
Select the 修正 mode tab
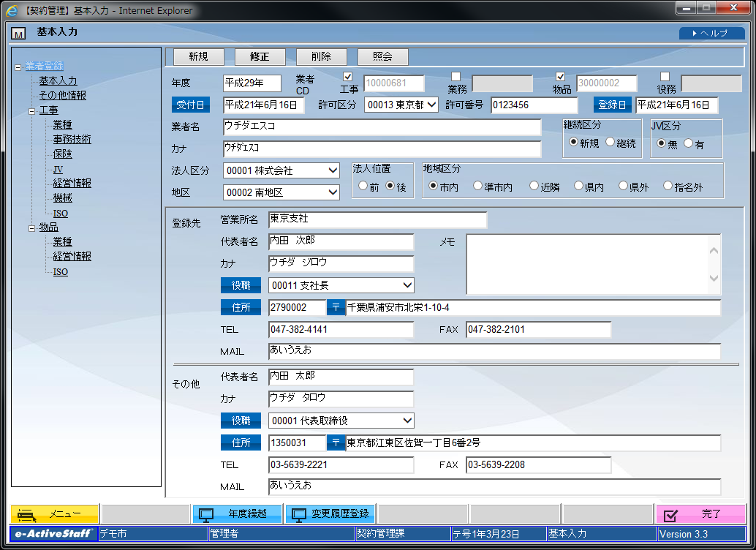[260, 56]
